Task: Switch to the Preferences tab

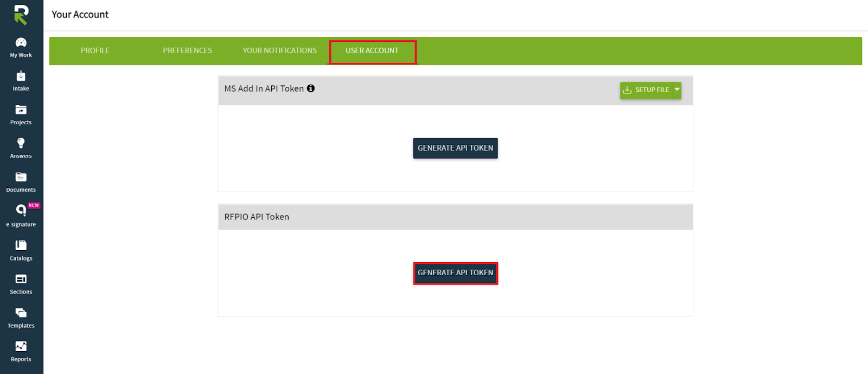Action: [x=188, y=50]
